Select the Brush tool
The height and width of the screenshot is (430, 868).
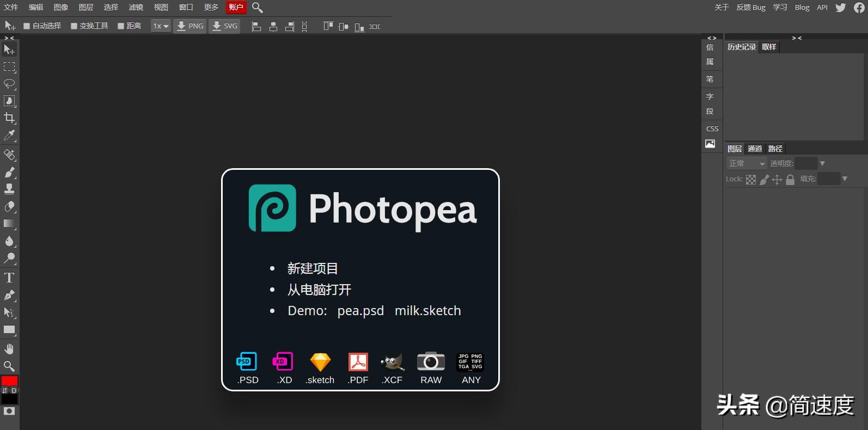click(9, 172)
